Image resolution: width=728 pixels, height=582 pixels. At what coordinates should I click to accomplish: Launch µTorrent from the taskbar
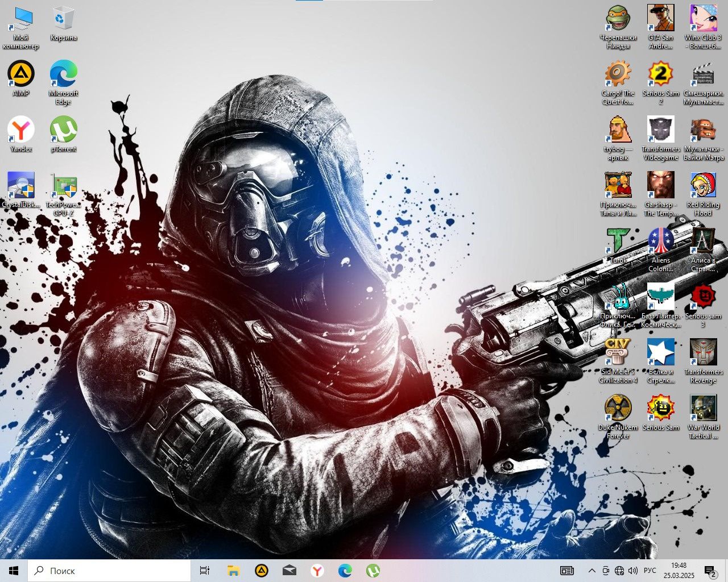pyautogui.click(x=373, y=571)
